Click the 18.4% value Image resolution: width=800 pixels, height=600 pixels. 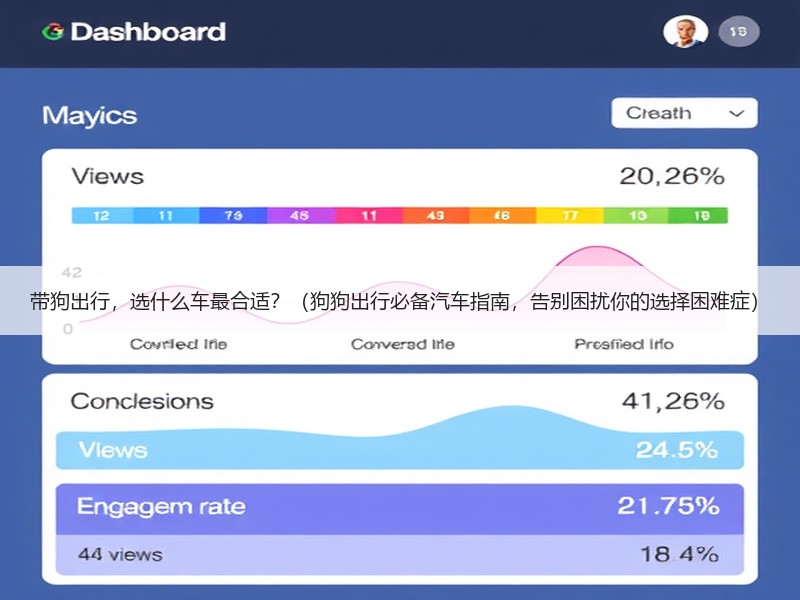[680, 554]
